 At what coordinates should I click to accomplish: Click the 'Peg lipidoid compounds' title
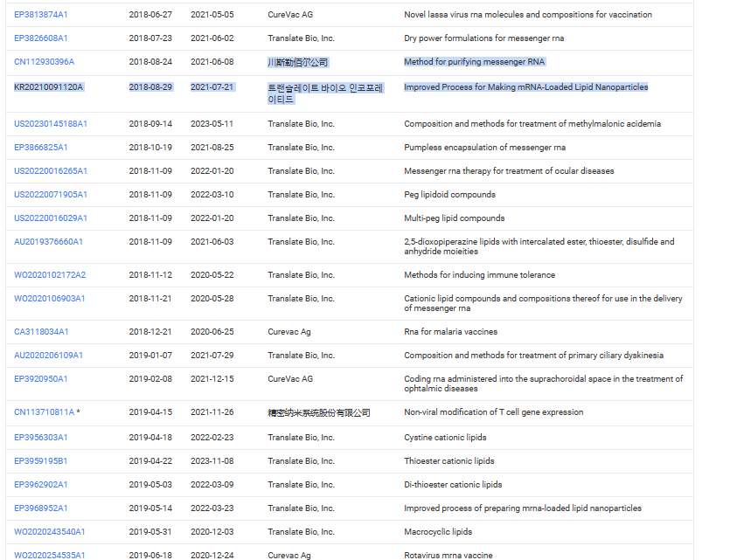(x=449, y=195)
